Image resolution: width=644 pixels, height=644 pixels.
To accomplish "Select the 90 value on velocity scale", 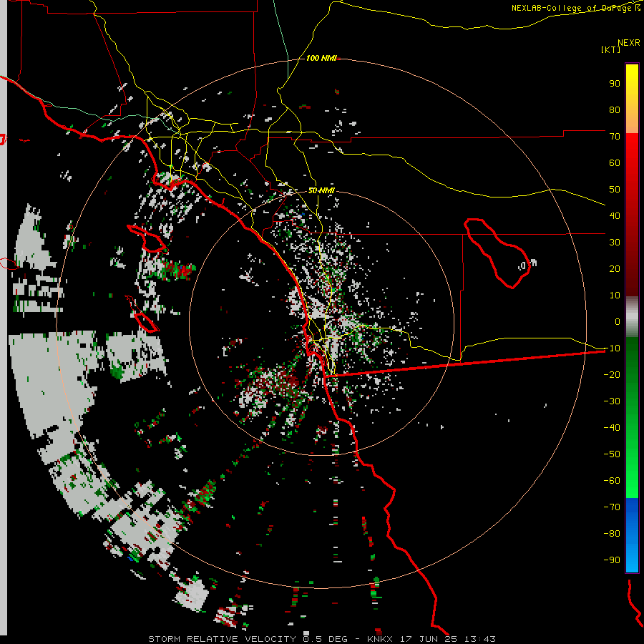I will (615, 84).
